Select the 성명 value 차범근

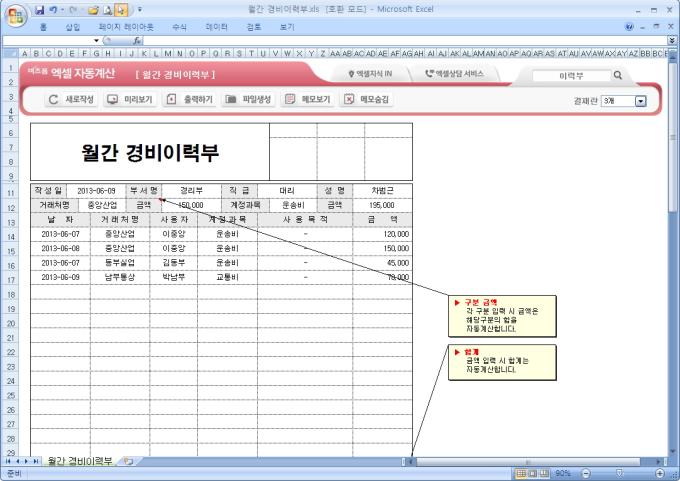pyautogui.click(x=382, y=191)
